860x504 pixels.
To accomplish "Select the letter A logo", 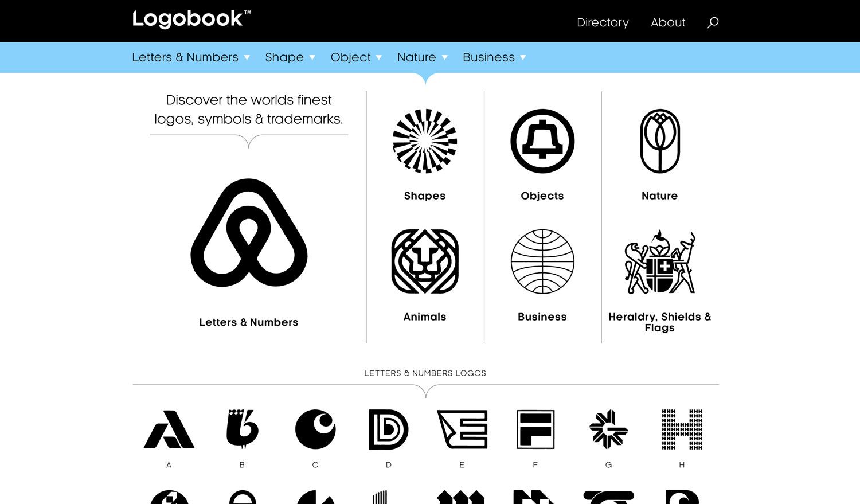I will point(169,429).
